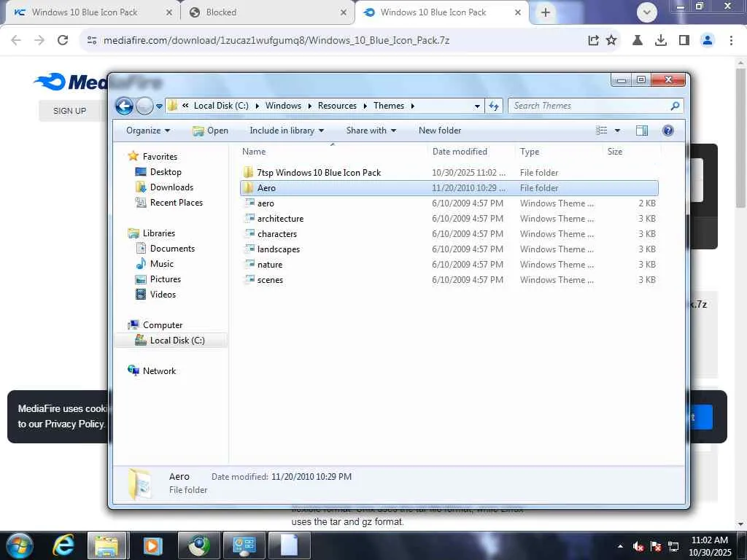Viewport: 747px width, 560px height.
Task: Switch to the Blocked browser tab
Action: (267, 12)
